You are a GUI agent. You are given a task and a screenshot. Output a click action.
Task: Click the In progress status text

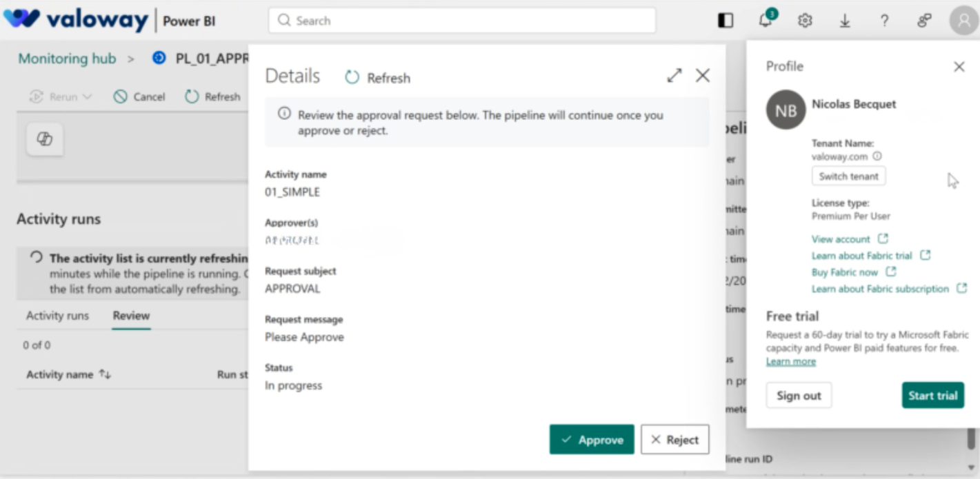[293, 385]
